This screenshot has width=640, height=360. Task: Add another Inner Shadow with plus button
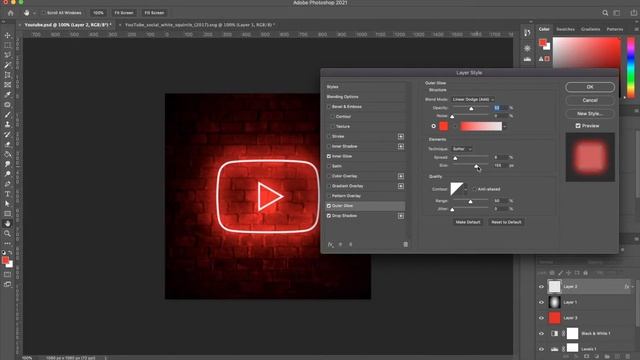(x=401, y=146)
